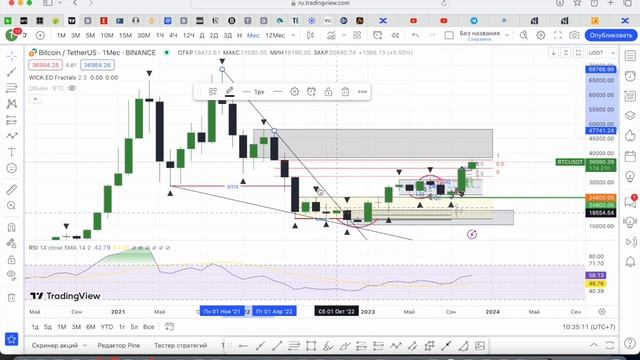
Task: Open favorites star in left toolbar
Action: (x=11, y=339)
